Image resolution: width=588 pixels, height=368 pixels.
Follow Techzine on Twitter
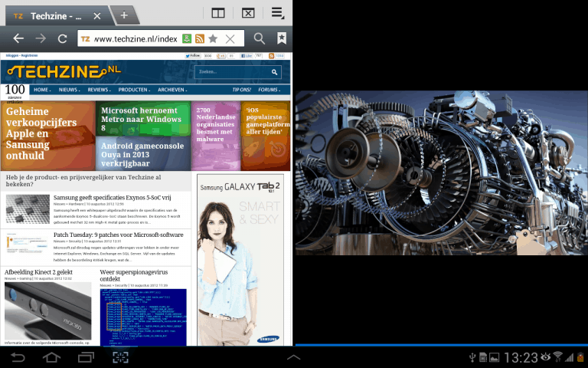pyautogui.click(x=193, y=56)
